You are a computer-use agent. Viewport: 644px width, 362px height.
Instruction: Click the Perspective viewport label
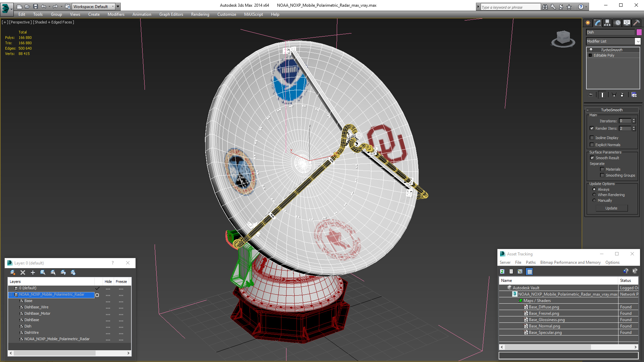click(x=20, y=22)
